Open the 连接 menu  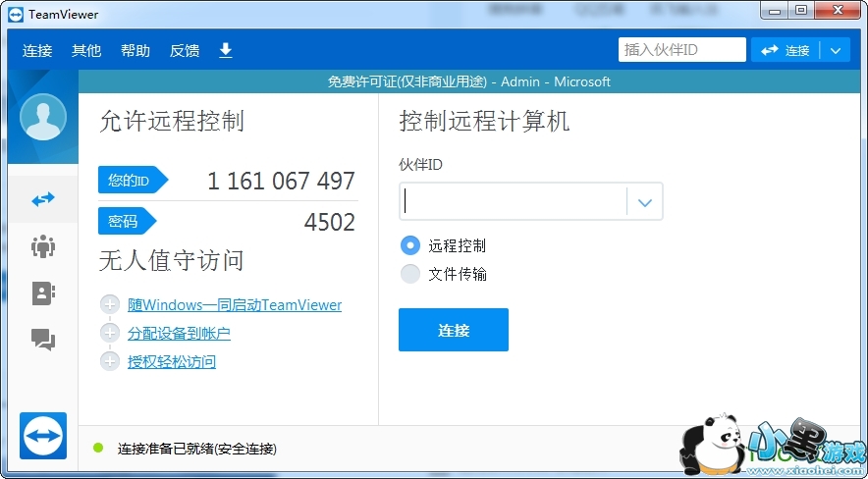[37, 50]
